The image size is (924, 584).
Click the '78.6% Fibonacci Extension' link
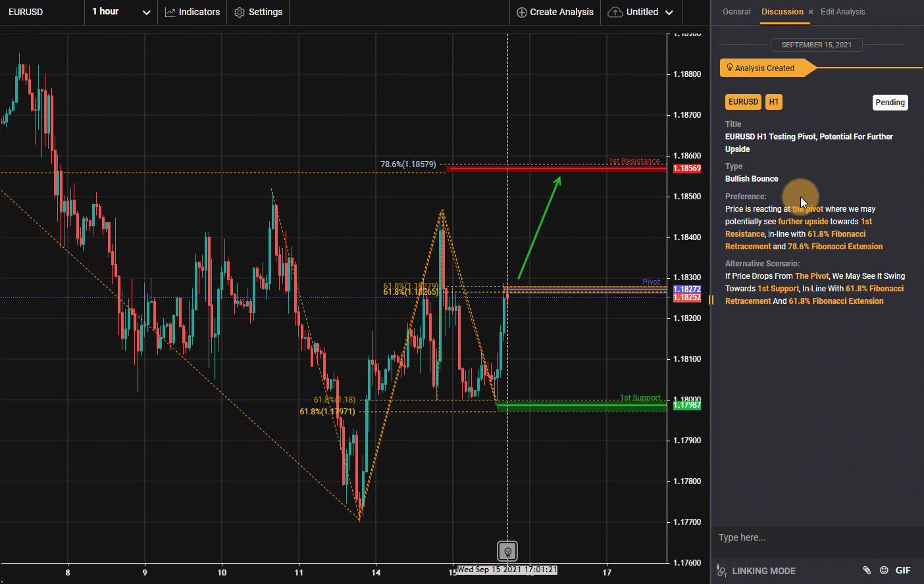pyautogui.click(x=835, y=247)
